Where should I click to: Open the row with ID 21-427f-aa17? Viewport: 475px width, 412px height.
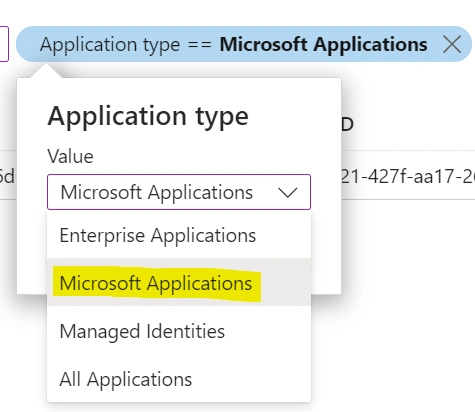click(408, 176)
